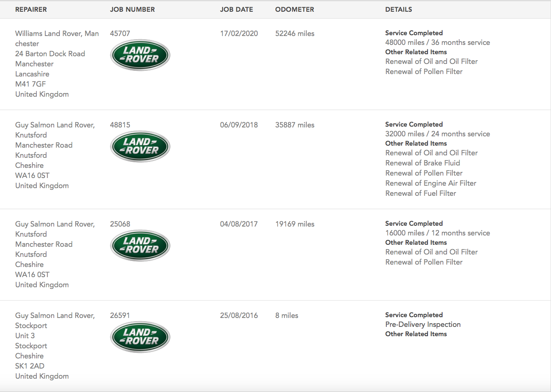This screenshot has height=392, width=551.
Task: Select job number 26591
Action: click(x=120, y=316)
